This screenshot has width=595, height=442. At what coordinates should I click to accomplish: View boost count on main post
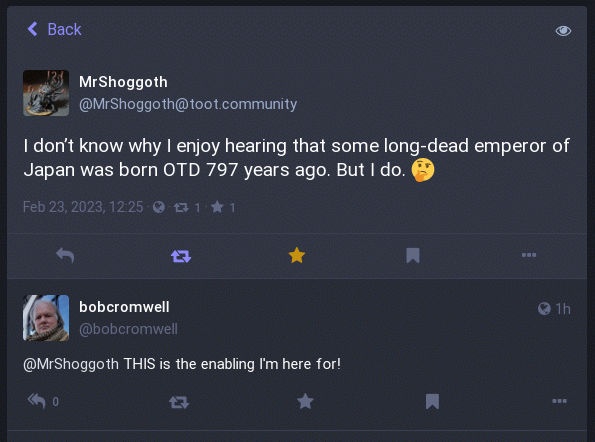(x=187, y=208)
